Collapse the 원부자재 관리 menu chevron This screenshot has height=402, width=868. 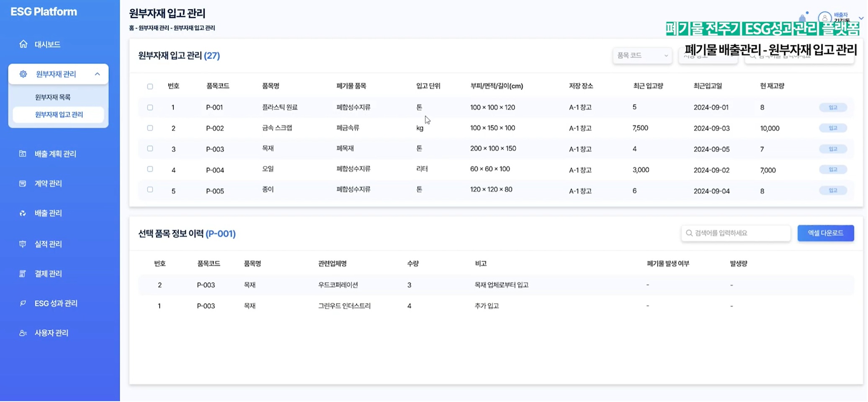pos(97,74)
